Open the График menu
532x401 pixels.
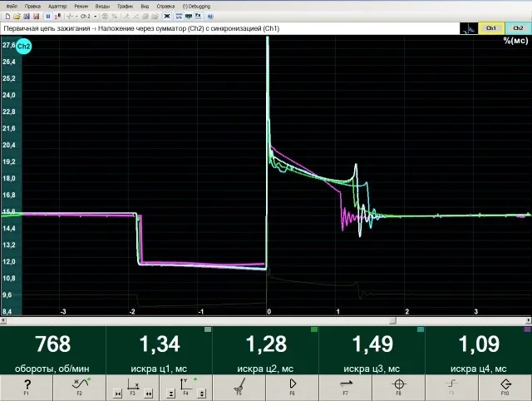pyautogui.click(x=126, y=7)
